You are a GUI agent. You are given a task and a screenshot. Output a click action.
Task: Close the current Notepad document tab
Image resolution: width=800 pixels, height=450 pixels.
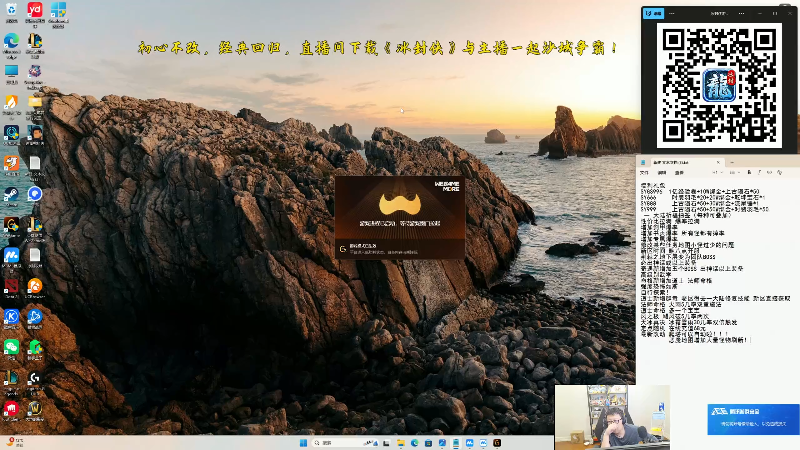click(718, 162)
